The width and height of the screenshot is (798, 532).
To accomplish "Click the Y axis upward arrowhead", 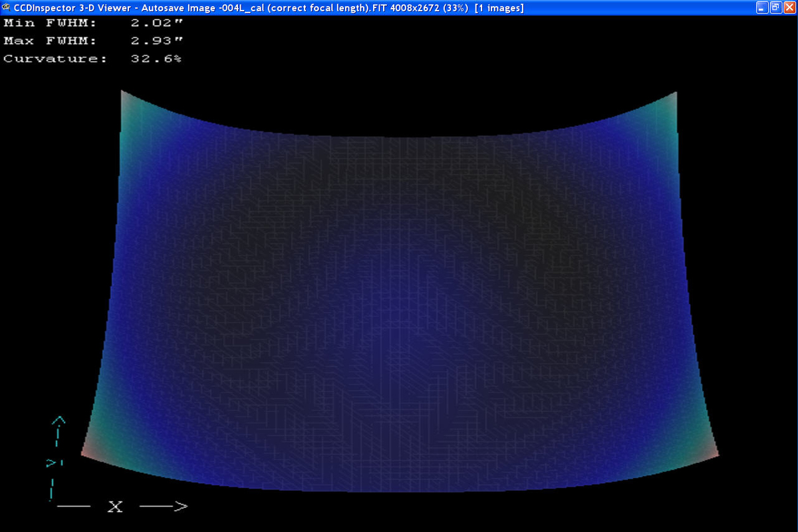I will tap(59, 420).
